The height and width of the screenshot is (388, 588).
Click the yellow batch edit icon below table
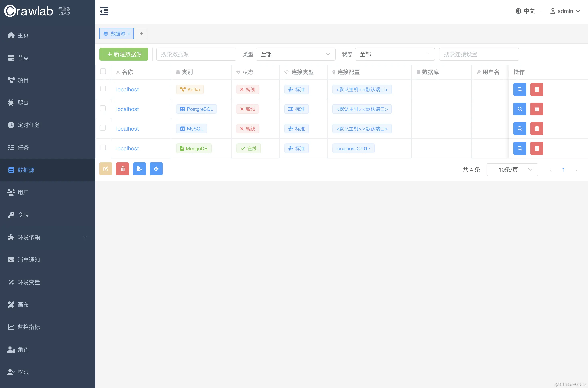(106, 169)
